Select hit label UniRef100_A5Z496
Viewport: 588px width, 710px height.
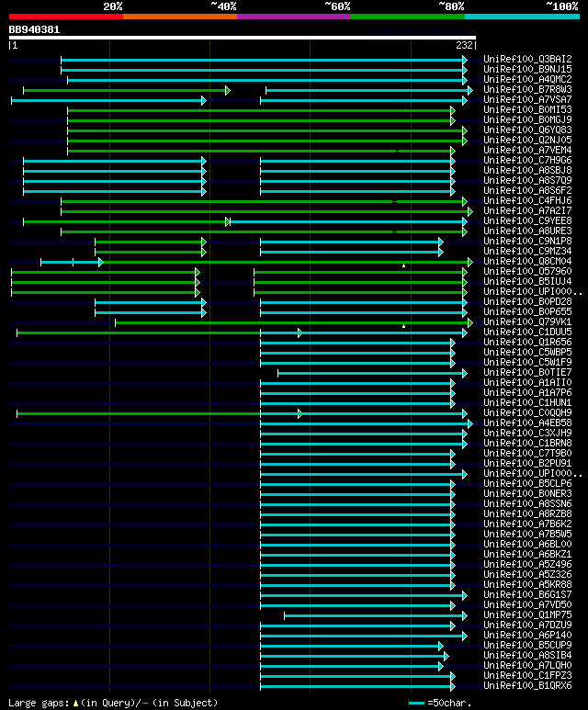[x=527, y=564]
